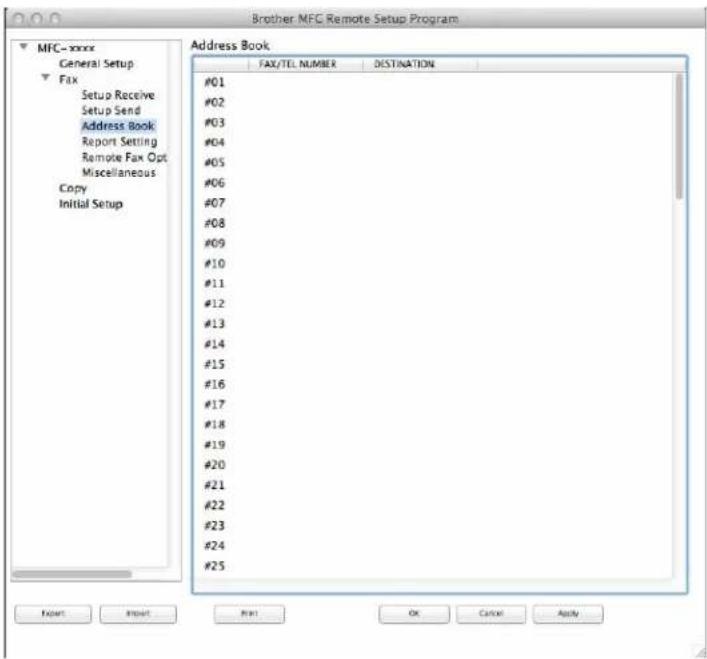The image size is (707, 659).
Task: Click the Apply button
Action: 568,614
